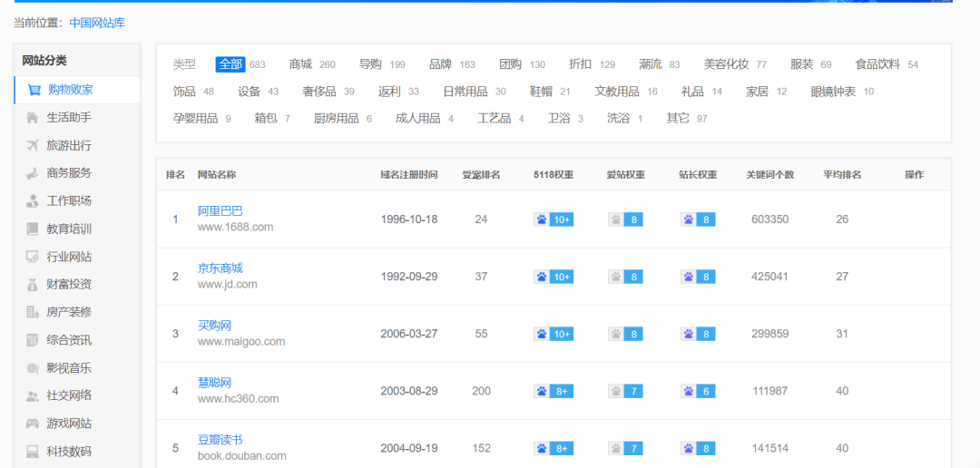Filter by 服装 type
The height and width of the screenshot is (468, 980).
coord(802,64)
